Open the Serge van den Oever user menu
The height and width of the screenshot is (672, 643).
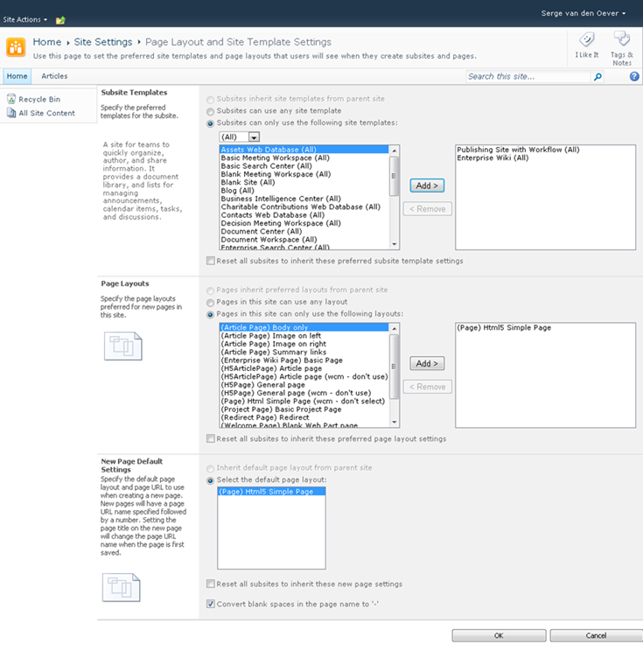(583, 13)
